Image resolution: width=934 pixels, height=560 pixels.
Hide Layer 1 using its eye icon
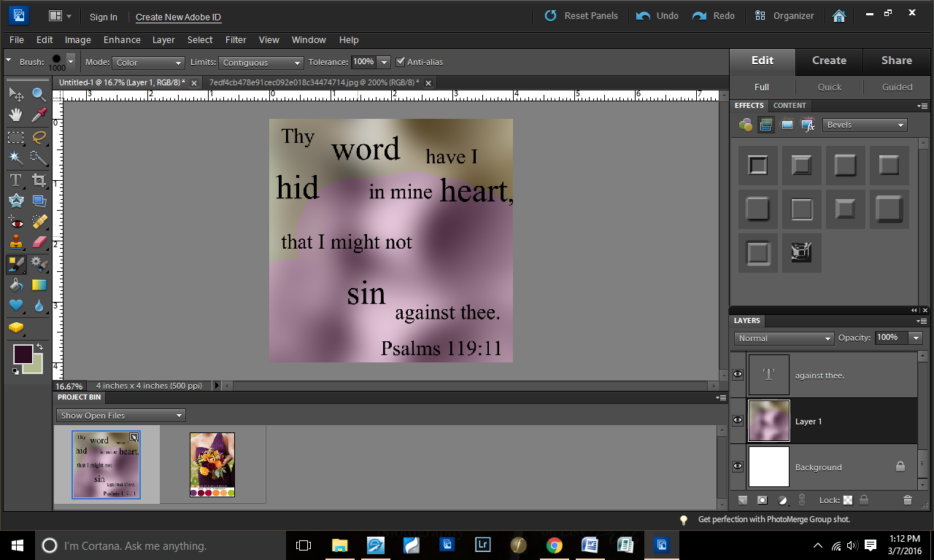[738, 421]
